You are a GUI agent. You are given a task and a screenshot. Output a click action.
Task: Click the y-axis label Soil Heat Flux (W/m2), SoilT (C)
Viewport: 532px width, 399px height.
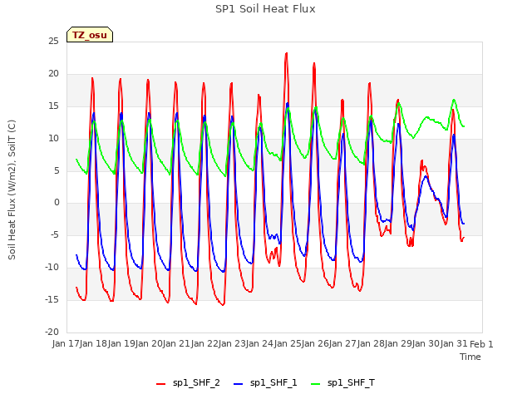[x=12, y=190]
